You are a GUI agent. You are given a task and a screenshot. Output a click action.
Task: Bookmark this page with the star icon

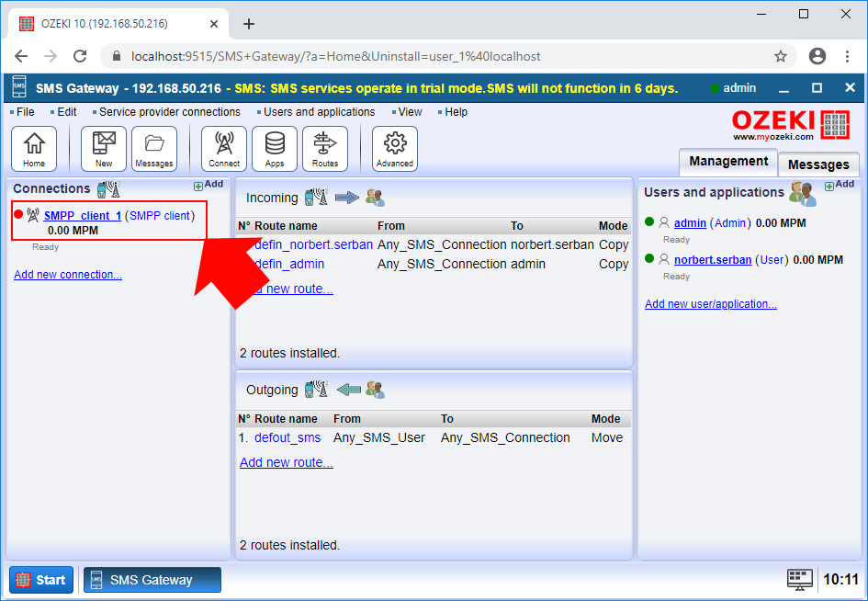click(781, 56)
